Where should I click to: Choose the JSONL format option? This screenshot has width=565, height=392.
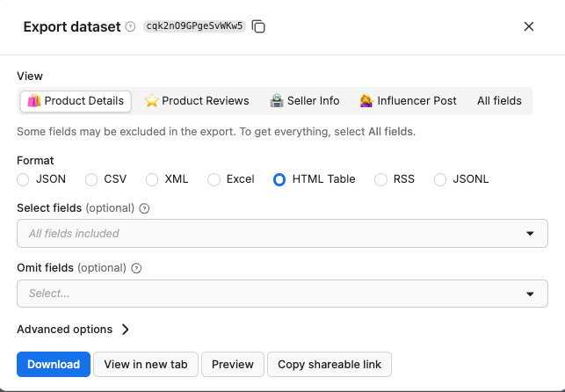[440, 179]
